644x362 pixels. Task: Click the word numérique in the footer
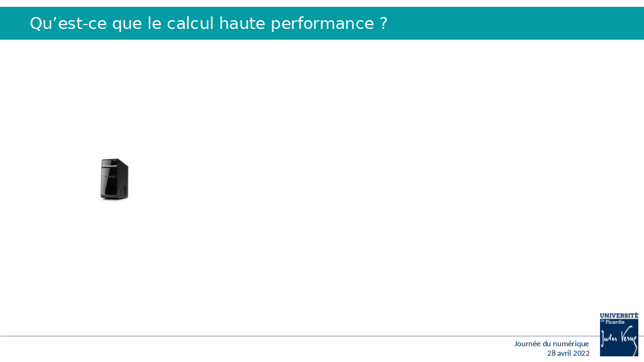point(572,344)
